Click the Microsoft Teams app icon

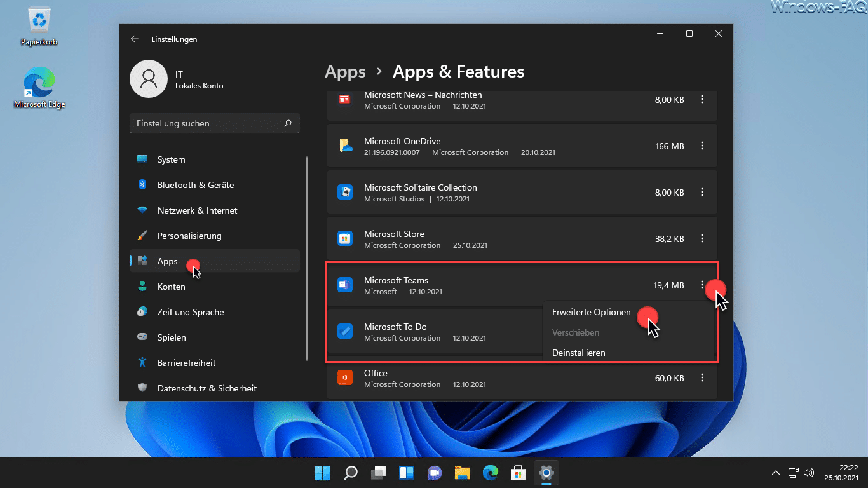click(x=344, y=285)
